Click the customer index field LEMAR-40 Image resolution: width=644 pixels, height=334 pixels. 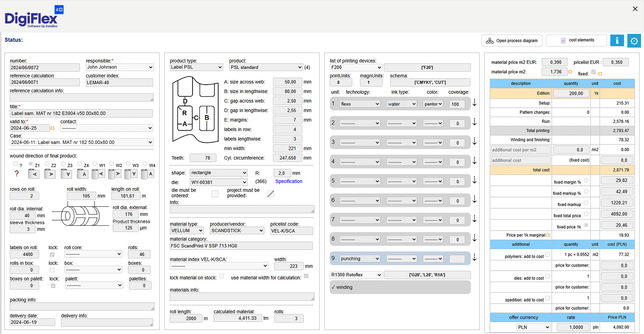(119, 82)
